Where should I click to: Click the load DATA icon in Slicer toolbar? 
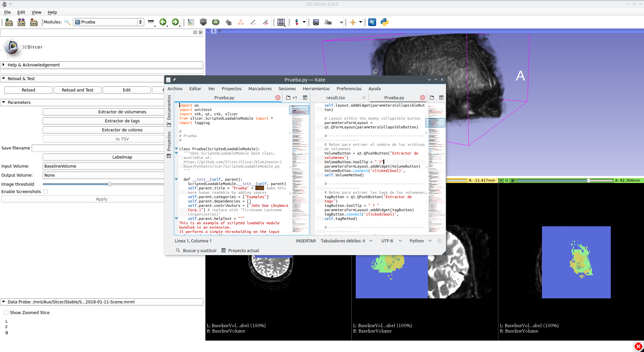tap(9, 22)
